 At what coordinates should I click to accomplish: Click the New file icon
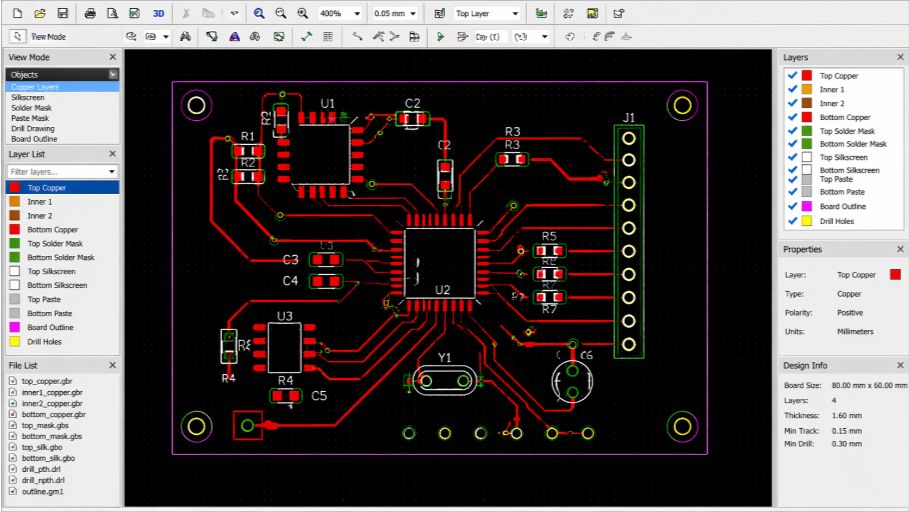pos(17,14)
